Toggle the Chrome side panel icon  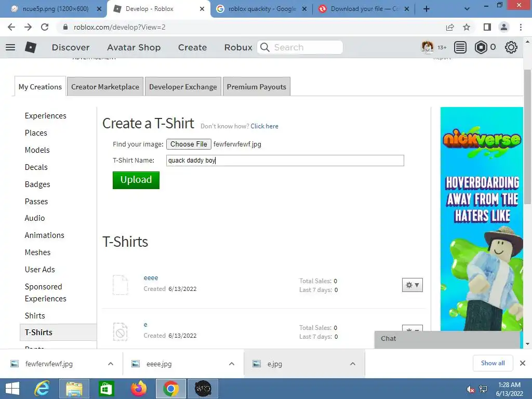point(487,27)
